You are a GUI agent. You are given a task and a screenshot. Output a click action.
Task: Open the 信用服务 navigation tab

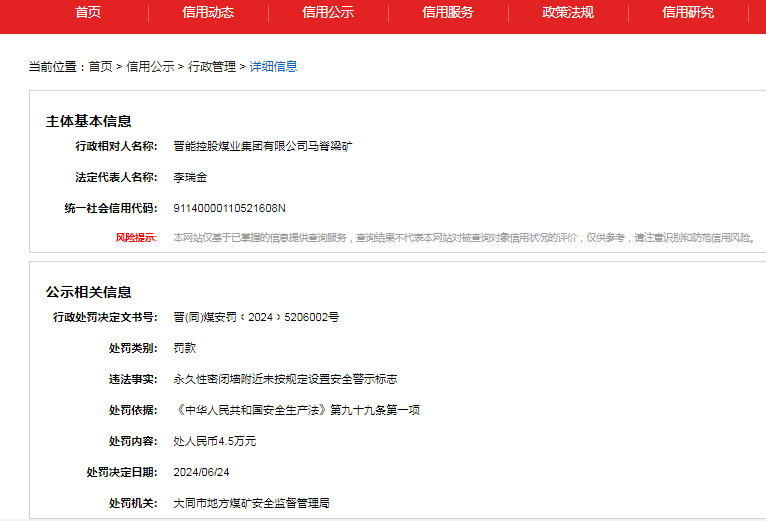tap(448, 12)
